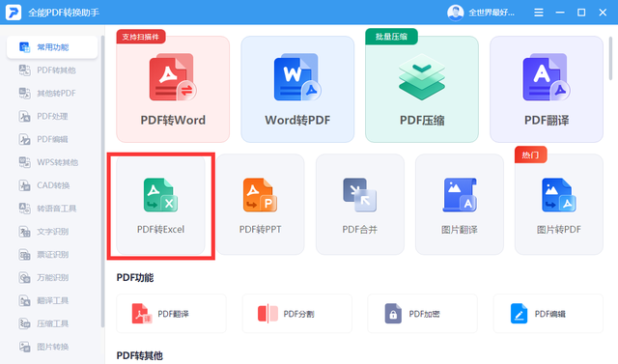Screen dimensions: 618x364
Task: Open the 图片翻译 image translation tool
Action: (x=460, y=205)
